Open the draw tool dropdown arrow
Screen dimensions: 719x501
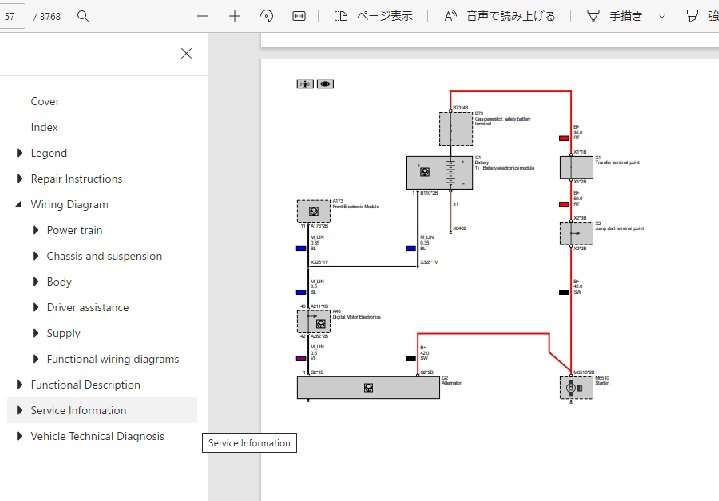coord(662,17)
